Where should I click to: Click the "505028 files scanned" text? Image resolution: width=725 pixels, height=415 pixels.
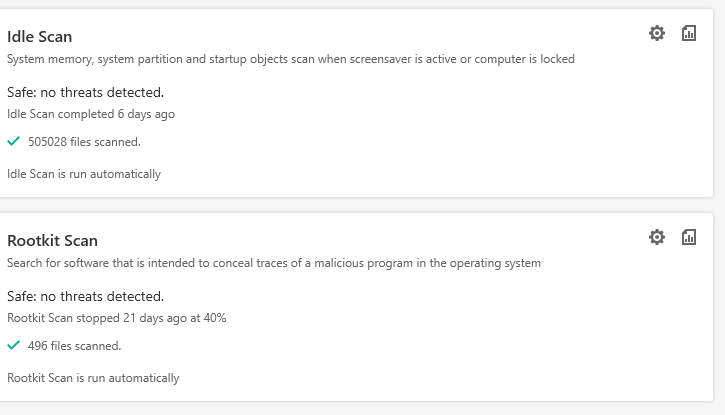(84, 142)
